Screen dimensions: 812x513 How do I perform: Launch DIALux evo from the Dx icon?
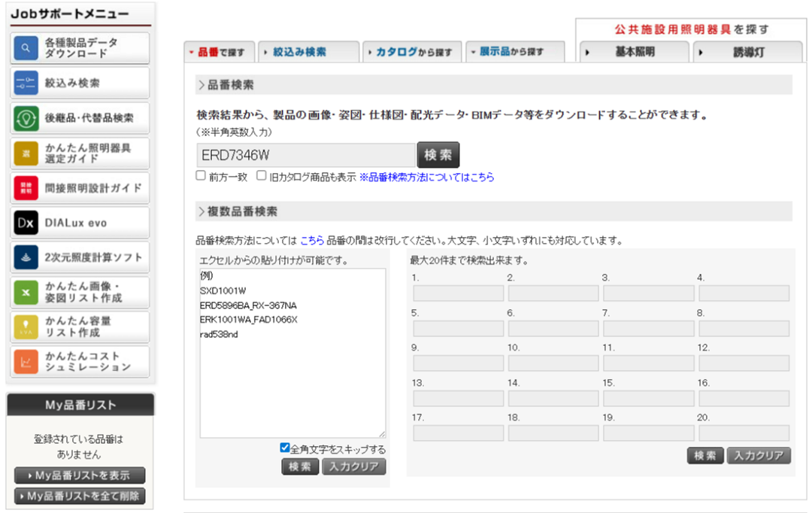[x=26, y=223]
